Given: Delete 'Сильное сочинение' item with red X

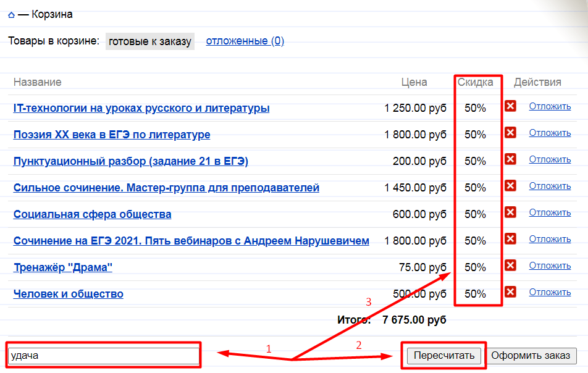Looking at the screenshot, I should point(510,186).
